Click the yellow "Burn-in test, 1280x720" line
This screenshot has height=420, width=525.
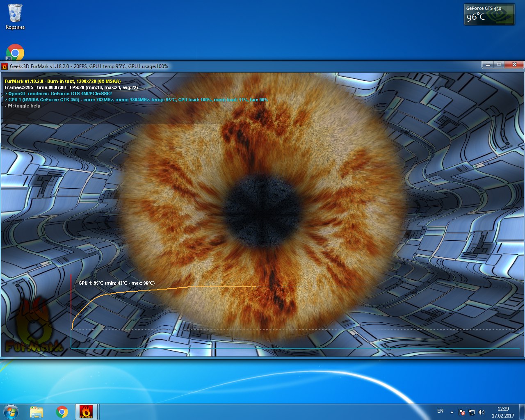(x=63, y=81)
